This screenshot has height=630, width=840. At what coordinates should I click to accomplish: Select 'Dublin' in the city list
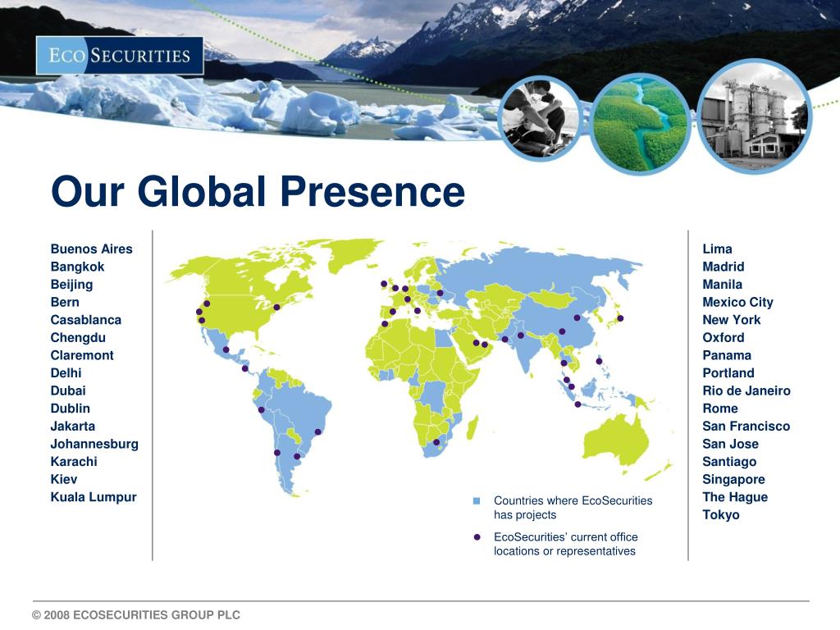point(71,409)
